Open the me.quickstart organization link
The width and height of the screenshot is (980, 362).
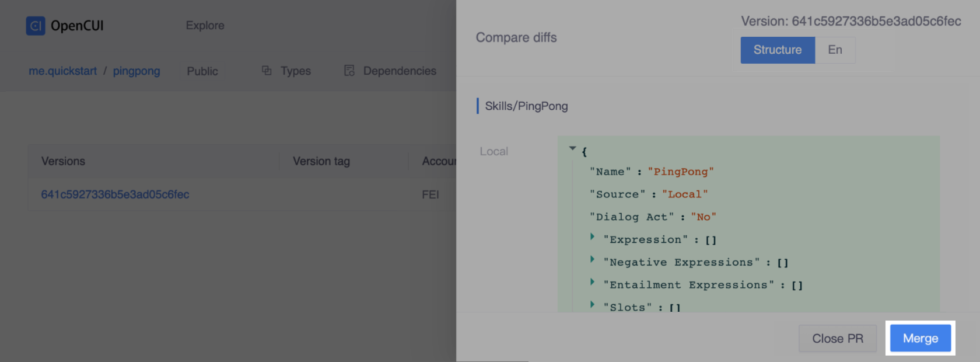(63, 71)
